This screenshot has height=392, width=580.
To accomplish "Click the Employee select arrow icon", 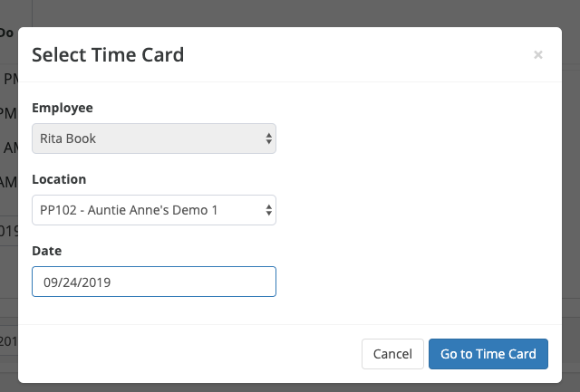I will pos(268,139).
